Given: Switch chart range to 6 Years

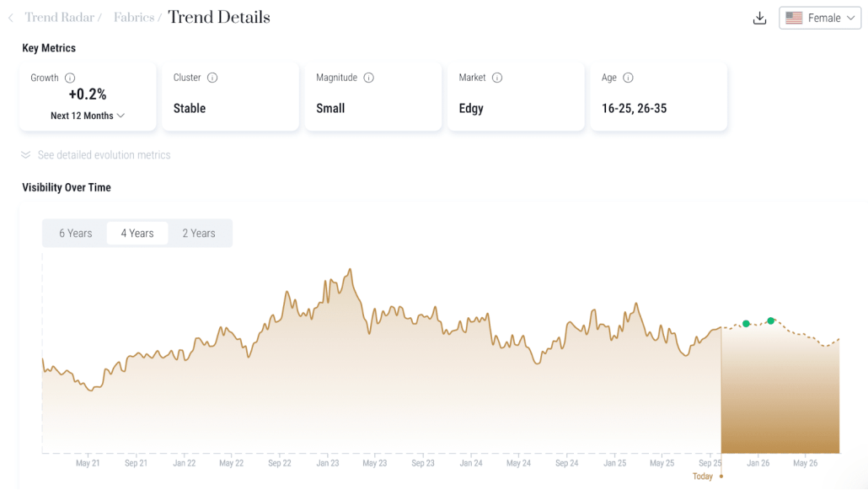Looking at the screenshot, I should [75, 234].
